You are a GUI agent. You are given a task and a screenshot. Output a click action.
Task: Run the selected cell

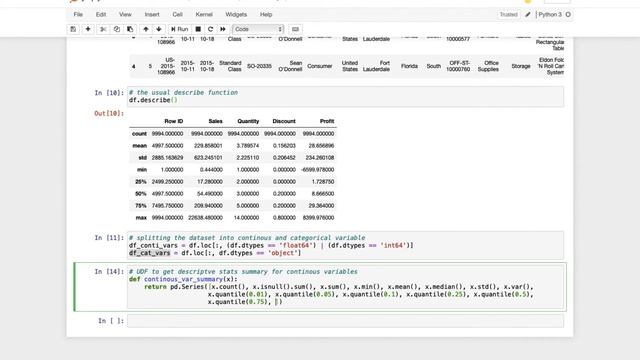click(180, 29)
